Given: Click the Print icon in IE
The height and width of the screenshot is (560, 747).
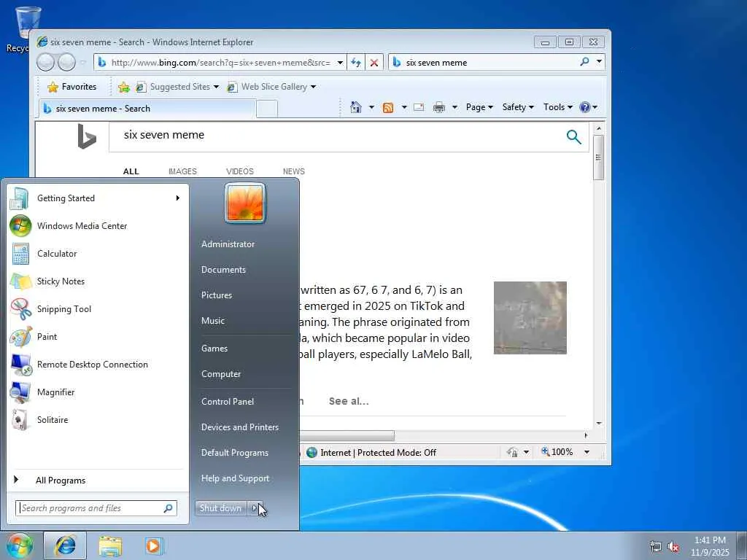Looking at the screenshot, I should point(438,107).
